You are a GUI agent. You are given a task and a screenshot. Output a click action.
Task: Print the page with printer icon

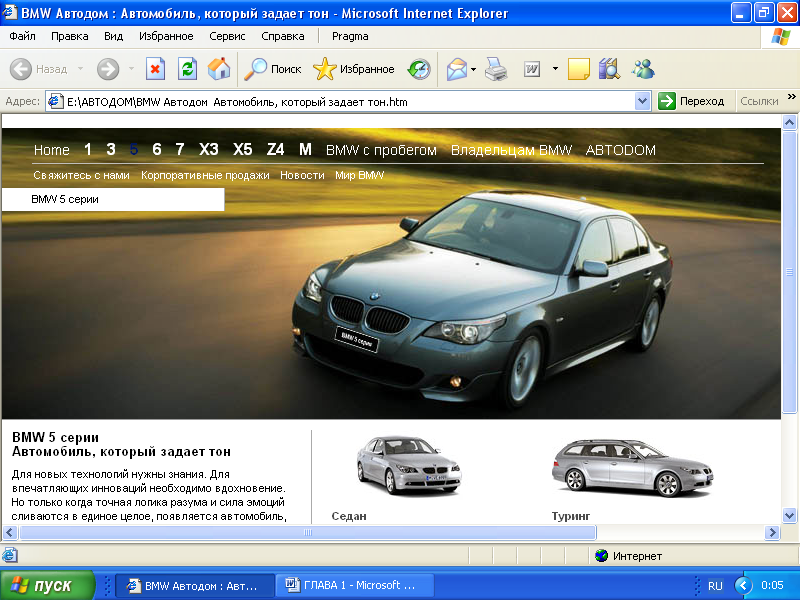[x=495, y=69]
